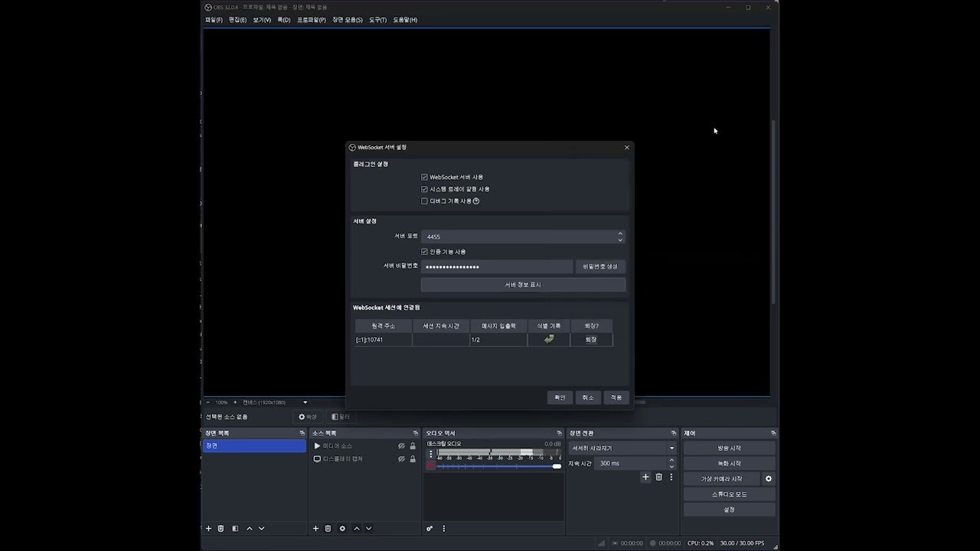Open the audio mixer three-dot menu at the bottom

click(x=443, y=528)
